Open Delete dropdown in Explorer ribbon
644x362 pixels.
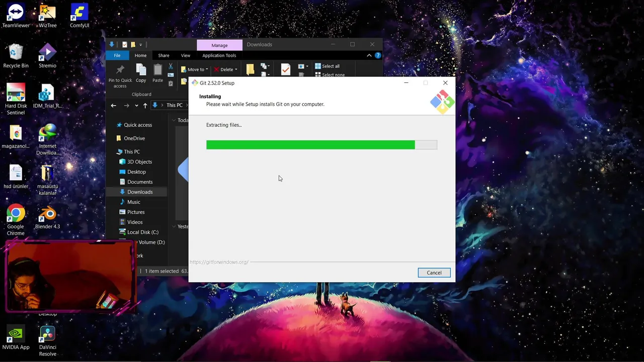225,69
